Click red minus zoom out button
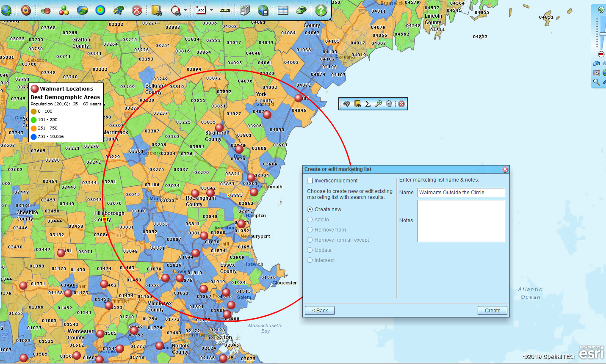The height and width of the screenshot is (364, 606). tap(601, 54)
